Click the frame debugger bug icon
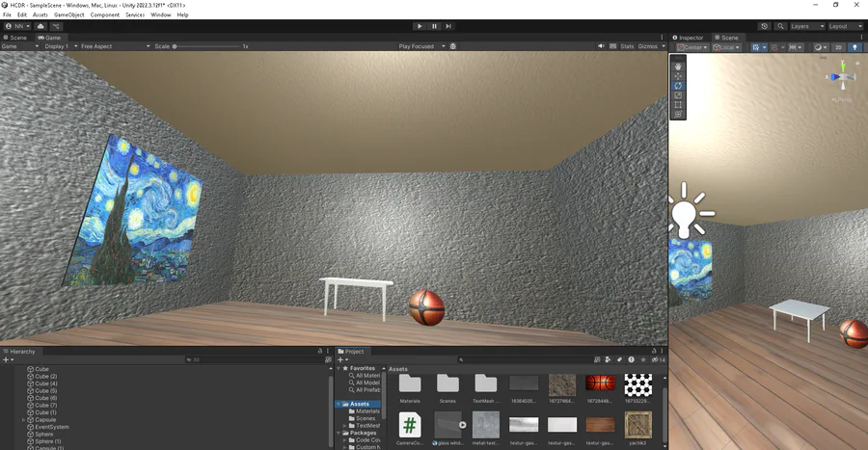This screenshot has width=868, height=450. pos(453,46)
